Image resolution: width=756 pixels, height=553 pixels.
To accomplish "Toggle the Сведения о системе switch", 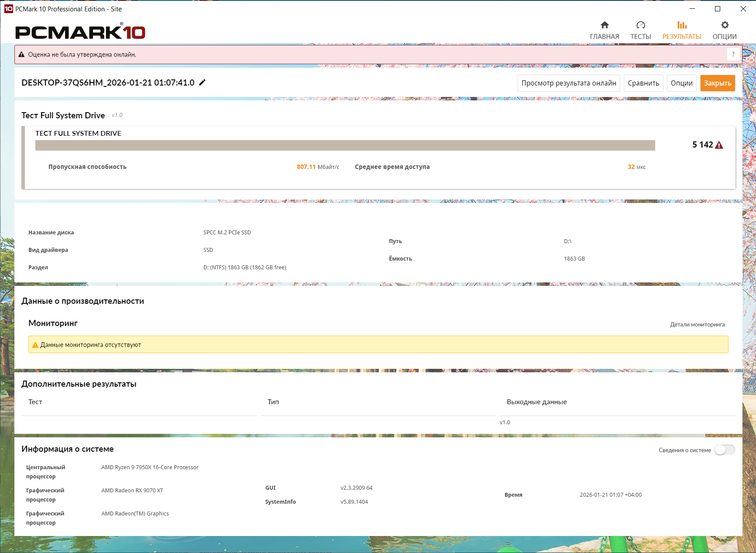I will [725, 450].
